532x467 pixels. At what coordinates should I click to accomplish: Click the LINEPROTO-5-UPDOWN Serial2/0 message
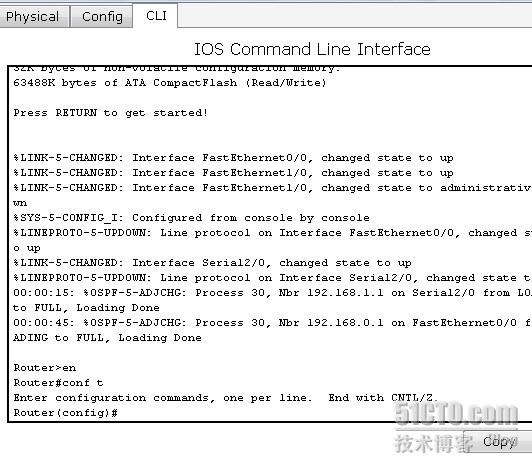click(272, 278)
